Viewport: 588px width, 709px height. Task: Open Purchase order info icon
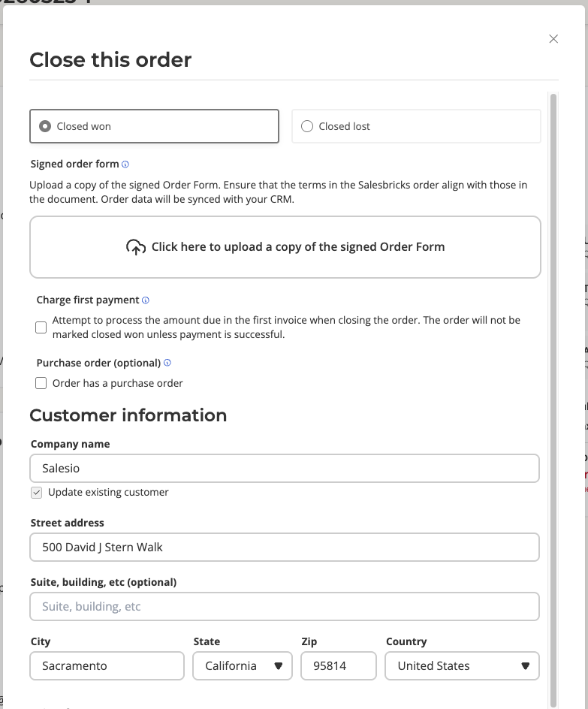pyautogui.click(x=167, y=363)
